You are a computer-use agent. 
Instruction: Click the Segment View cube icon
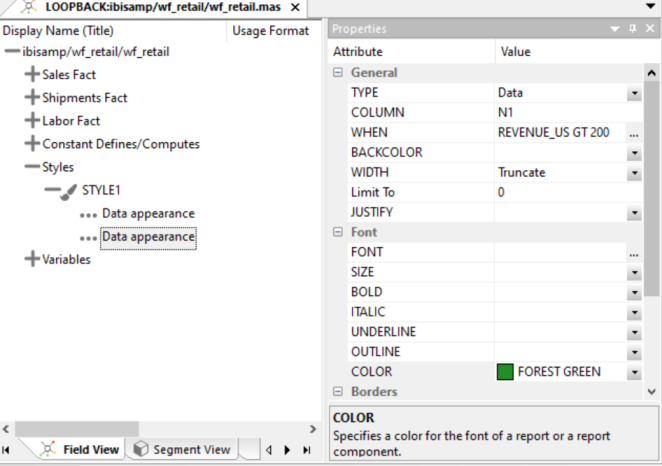pyautogui.click(x=141, y=450)
